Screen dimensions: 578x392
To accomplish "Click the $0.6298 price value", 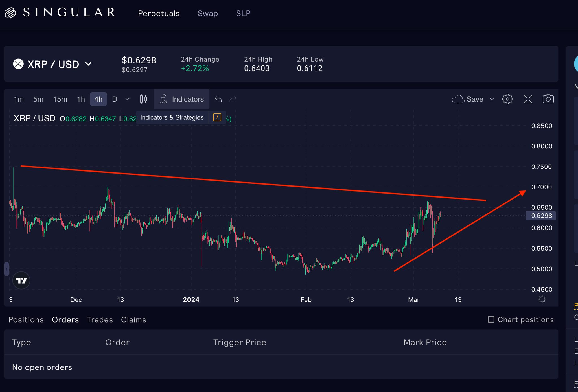I will 139,60.
